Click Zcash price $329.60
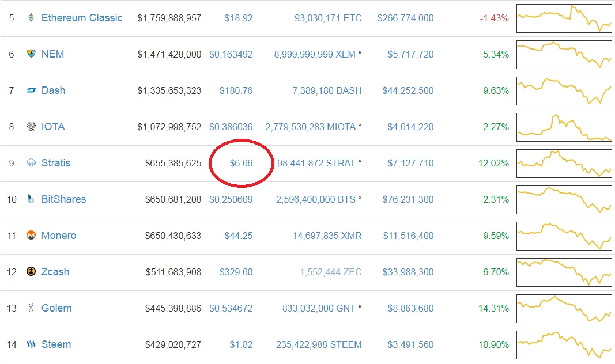 coord(236,272)
